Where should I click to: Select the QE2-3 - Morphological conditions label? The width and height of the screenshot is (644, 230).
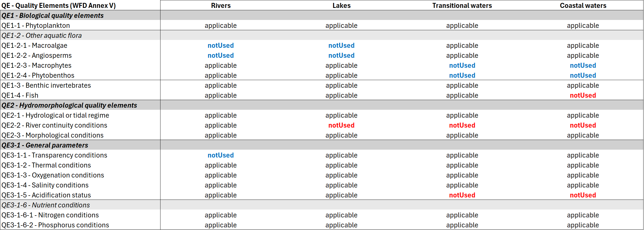pyautogui.click(x=53, y=135)
